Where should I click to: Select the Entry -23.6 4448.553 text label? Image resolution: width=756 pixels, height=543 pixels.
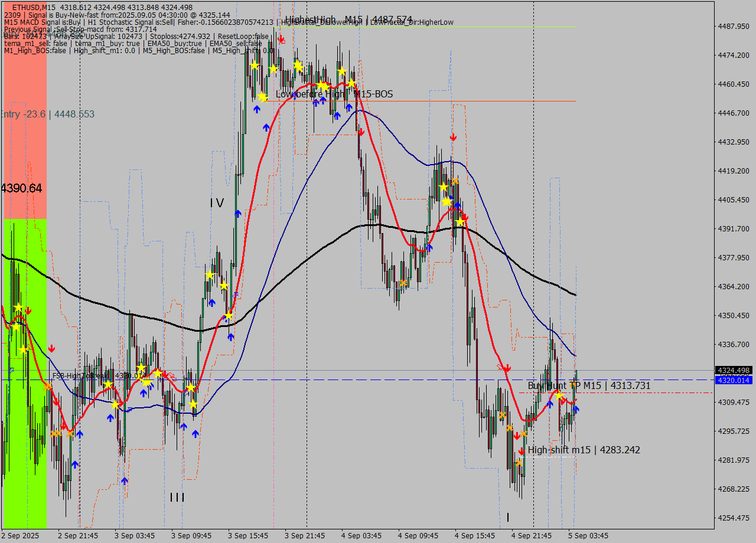pos(47,114)
